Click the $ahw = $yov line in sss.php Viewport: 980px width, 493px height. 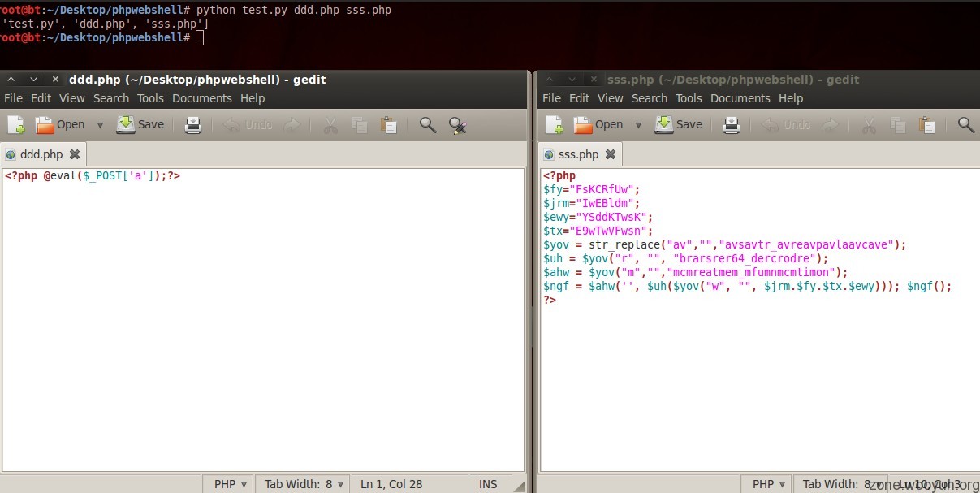pos(696,272)
